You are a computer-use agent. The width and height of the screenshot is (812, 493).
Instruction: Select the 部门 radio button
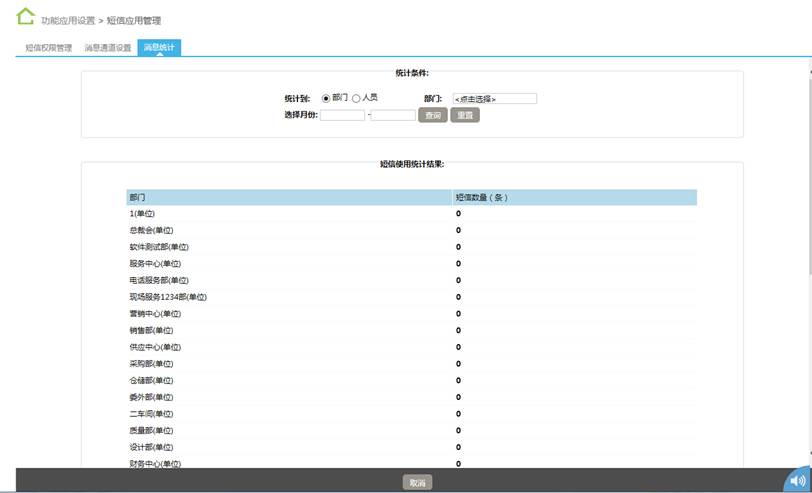[326, 98]
